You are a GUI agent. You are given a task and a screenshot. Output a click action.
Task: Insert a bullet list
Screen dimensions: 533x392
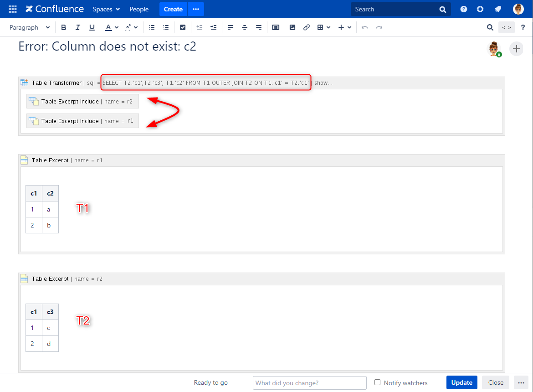coord(152,27)
